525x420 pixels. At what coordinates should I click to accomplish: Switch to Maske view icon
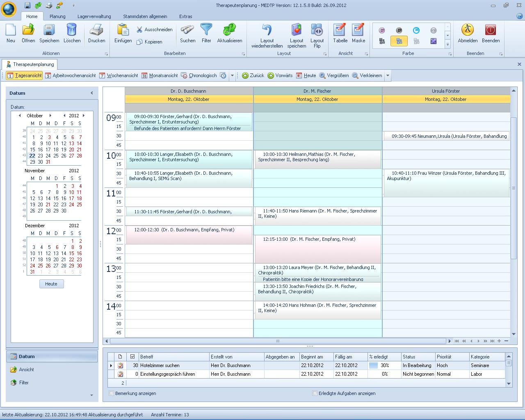[x=358, y=30]
